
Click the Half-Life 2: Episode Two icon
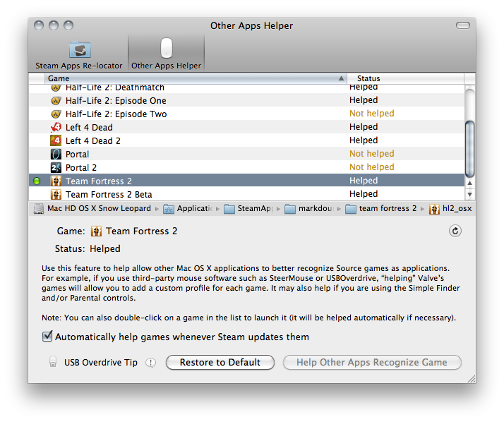coord(56,114)
